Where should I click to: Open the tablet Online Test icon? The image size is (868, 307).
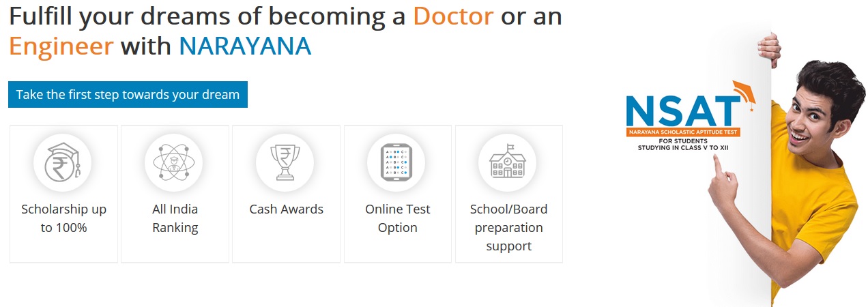396,162
